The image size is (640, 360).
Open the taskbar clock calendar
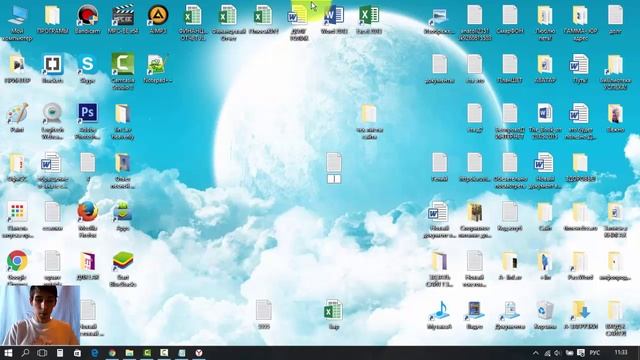621,352
